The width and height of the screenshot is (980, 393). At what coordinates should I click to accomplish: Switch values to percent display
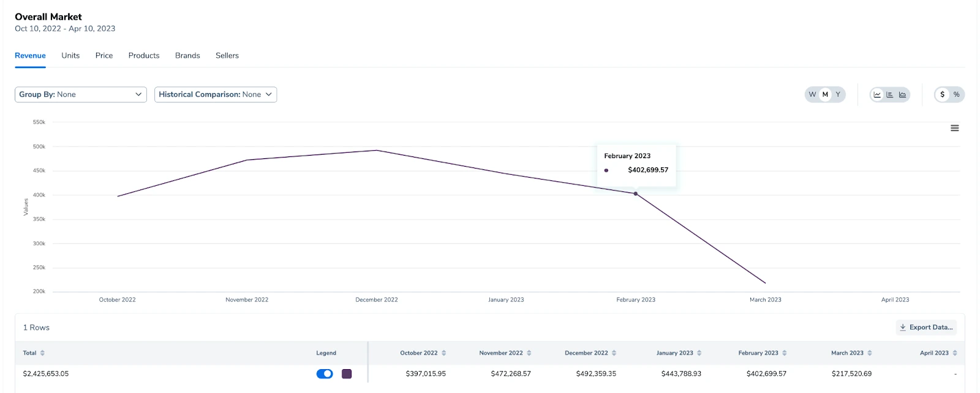coord(956,94)
